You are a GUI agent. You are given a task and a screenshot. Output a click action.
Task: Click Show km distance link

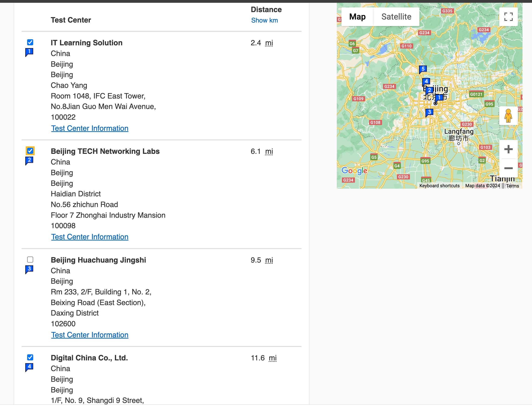point(264,20)
